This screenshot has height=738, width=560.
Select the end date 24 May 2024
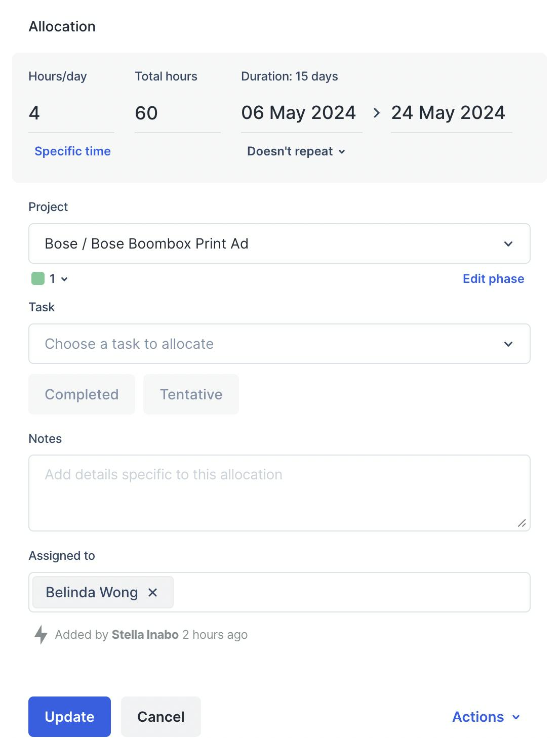point(448,113)
